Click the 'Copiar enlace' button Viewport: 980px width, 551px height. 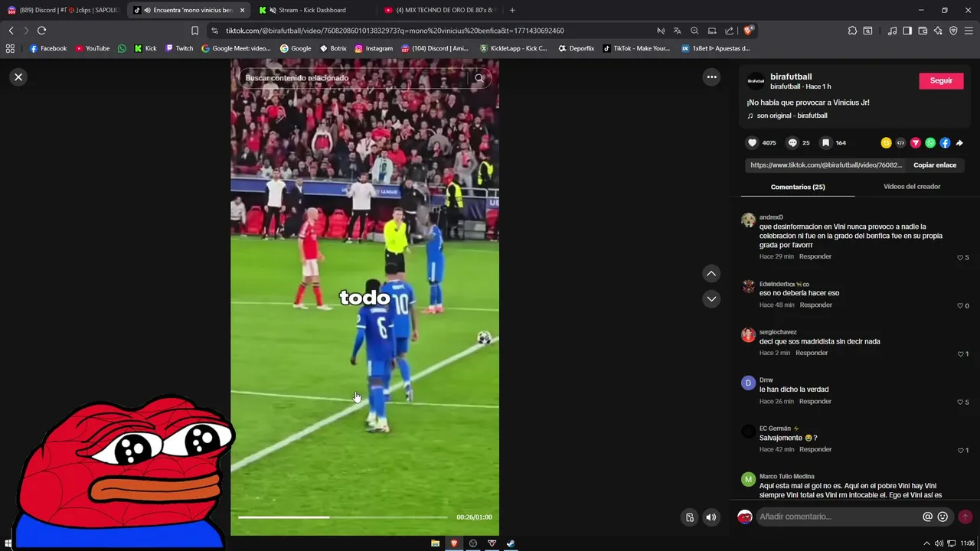coord(935,165)
